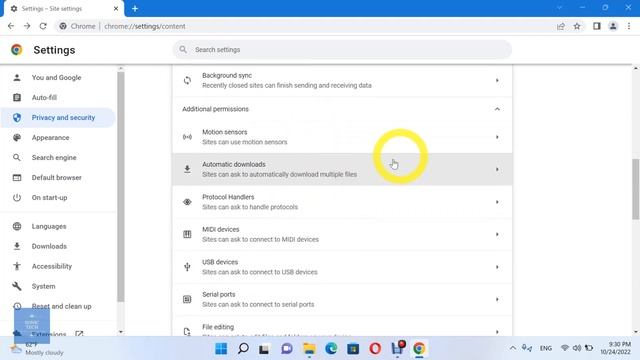Click the main page vertical scrollbar thumb
This screenshot has height=360, width=640.
[636, 189]
